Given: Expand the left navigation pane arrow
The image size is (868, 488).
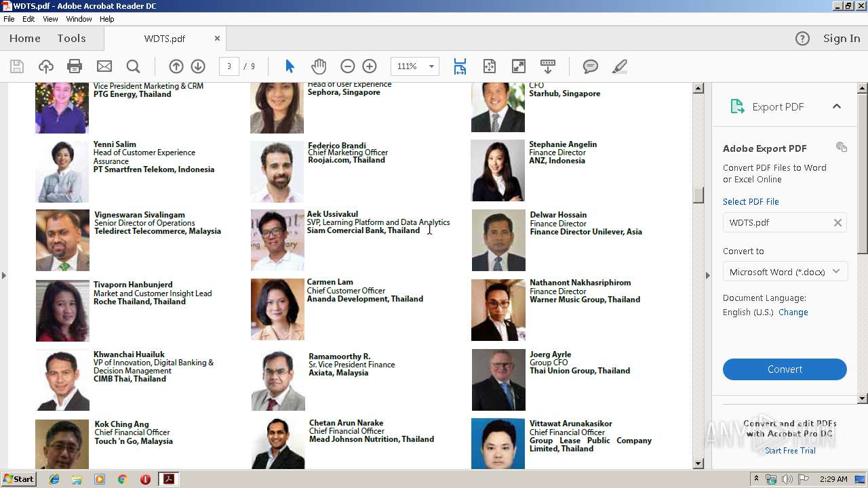Looking at the screenshot, I should (x=4, y=275).
